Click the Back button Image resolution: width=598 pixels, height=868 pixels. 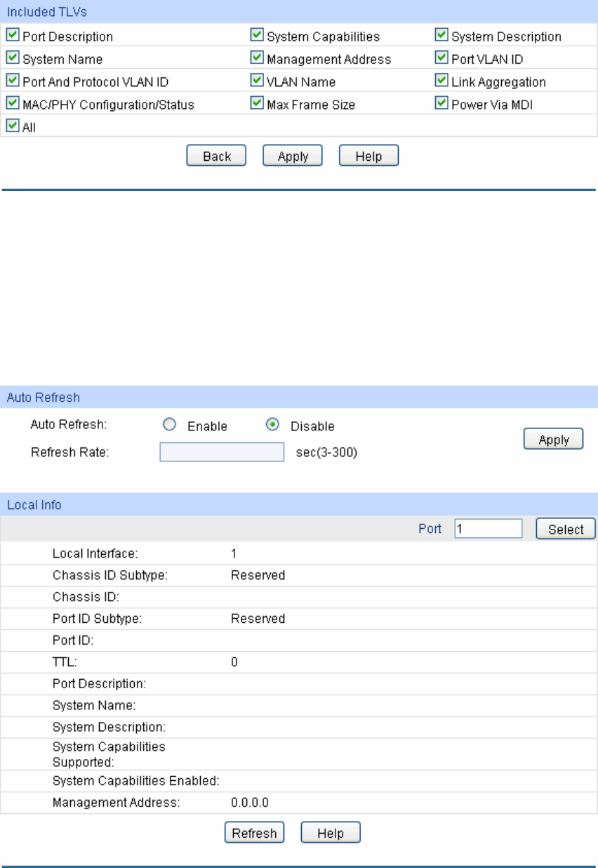[x=216, y=156]
